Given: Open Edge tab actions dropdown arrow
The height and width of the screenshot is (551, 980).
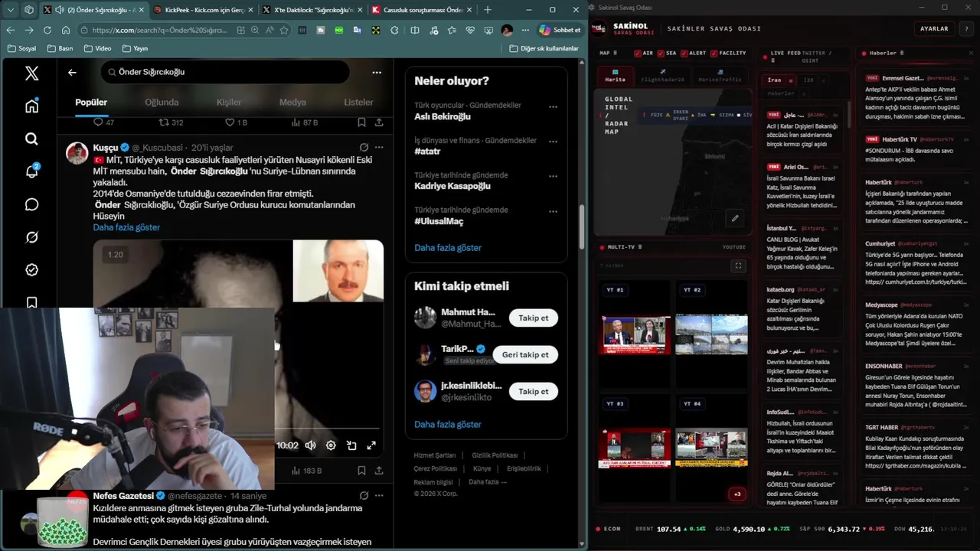Looking at the screenshot, I should point(11,10).
